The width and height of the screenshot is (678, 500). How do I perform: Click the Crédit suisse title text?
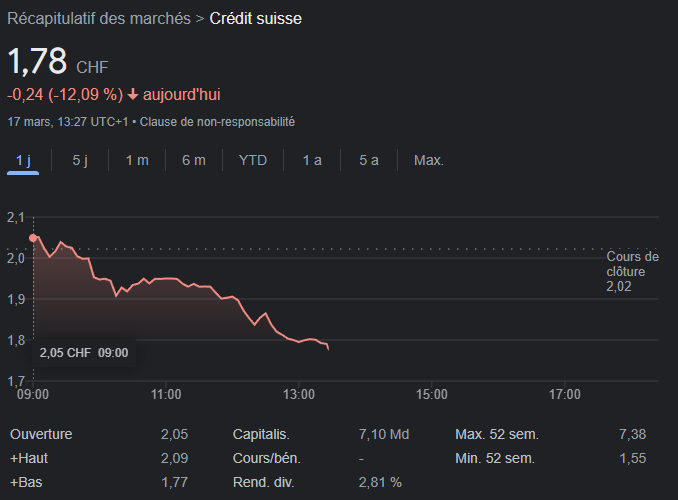tap(255, 18)
